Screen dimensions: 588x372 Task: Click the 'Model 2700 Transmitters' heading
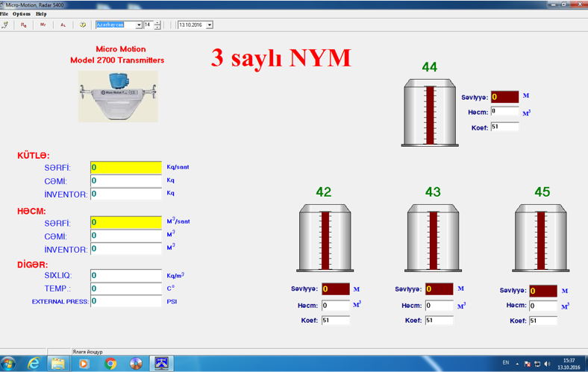pos(117,60)
